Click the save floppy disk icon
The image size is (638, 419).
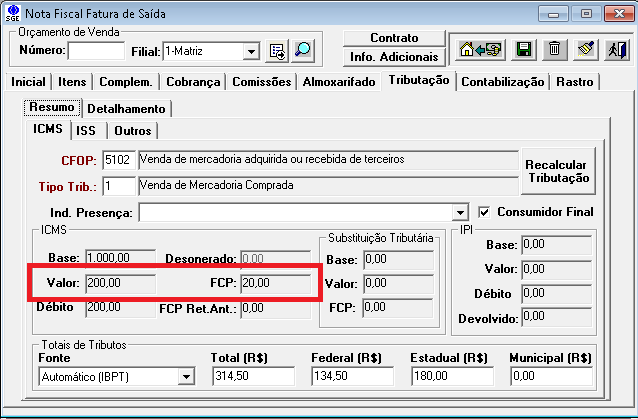[x=522, y=48]
